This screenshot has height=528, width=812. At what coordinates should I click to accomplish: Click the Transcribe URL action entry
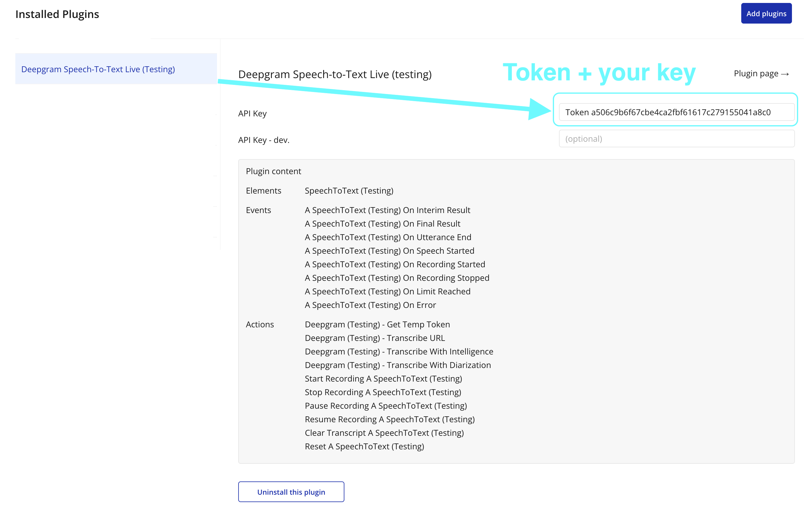point(375,338)
